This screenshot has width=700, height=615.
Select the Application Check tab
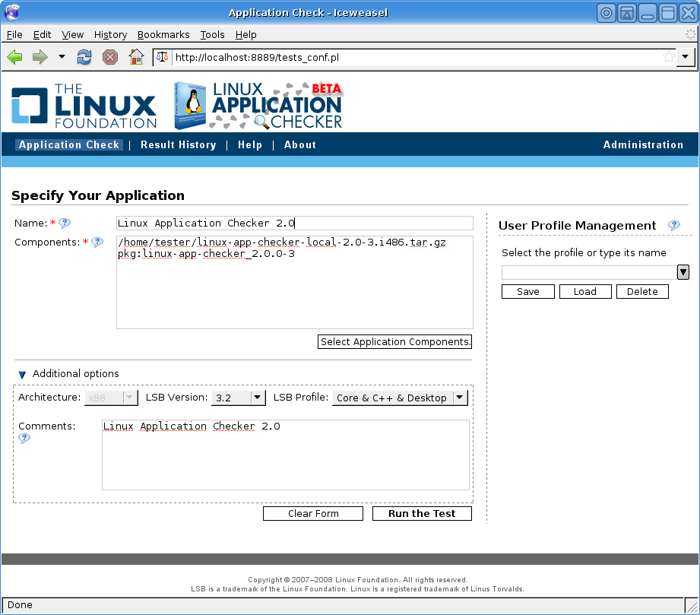click(x=68, y=144)
